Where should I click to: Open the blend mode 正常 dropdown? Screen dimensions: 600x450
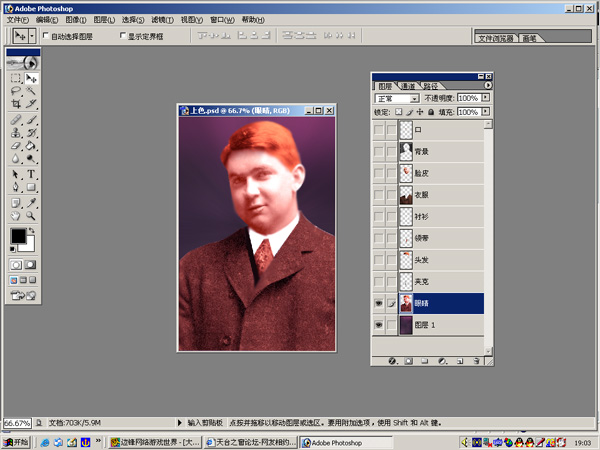coord(414,99)
